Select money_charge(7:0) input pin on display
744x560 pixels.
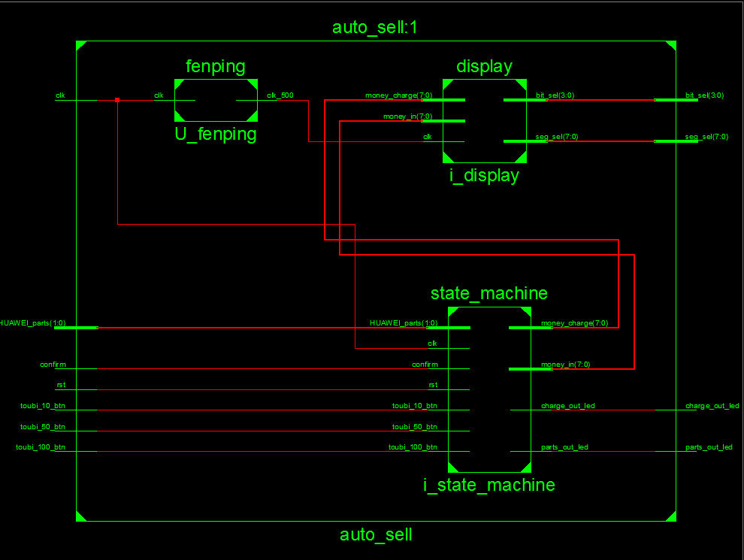398,95
